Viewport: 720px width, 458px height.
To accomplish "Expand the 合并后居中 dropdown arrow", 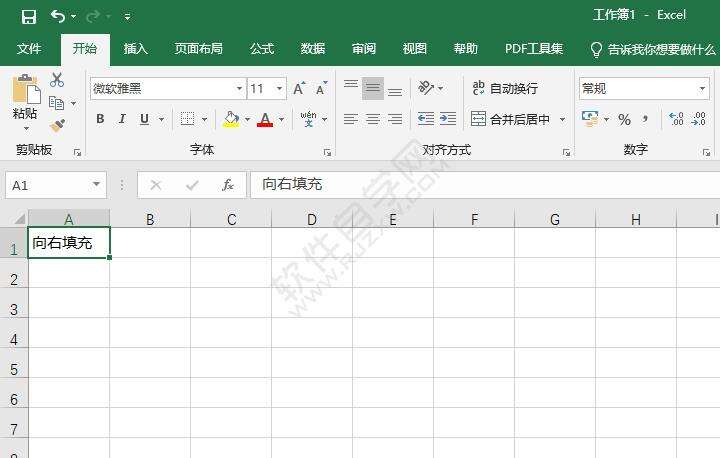I will [x=562, y=119].
